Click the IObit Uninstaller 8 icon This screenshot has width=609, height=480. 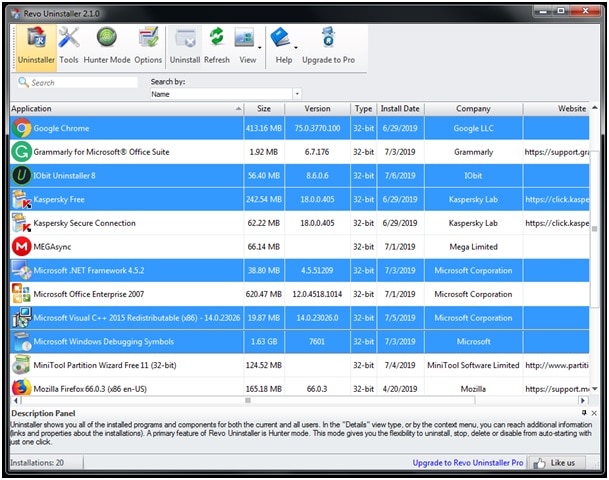tap(22, 176)
